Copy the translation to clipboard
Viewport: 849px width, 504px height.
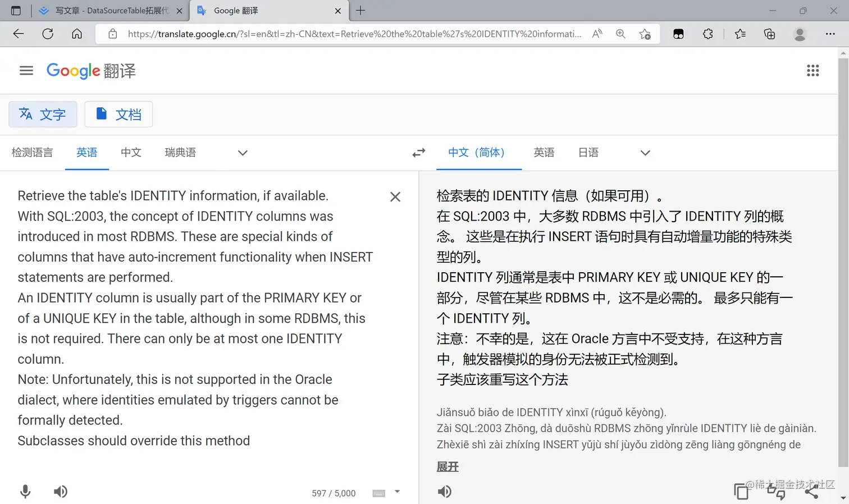(741, 492)
